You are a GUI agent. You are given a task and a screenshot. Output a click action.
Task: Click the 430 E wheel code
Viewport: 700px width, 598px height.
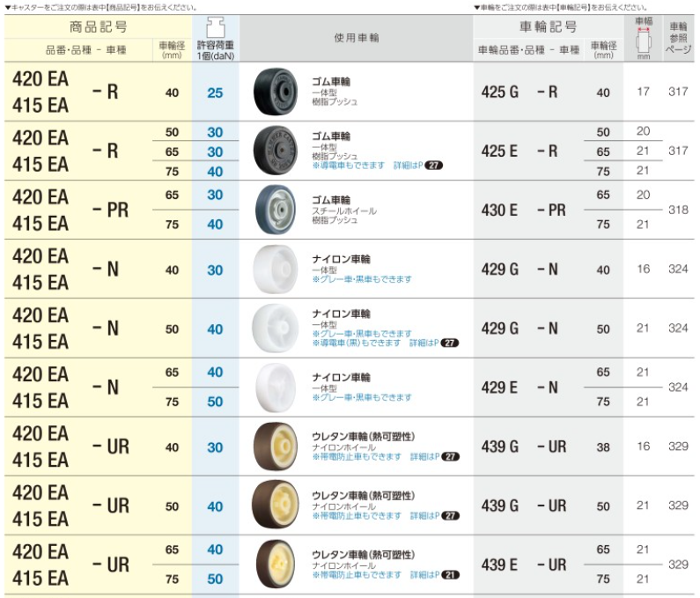click(500, 210)
